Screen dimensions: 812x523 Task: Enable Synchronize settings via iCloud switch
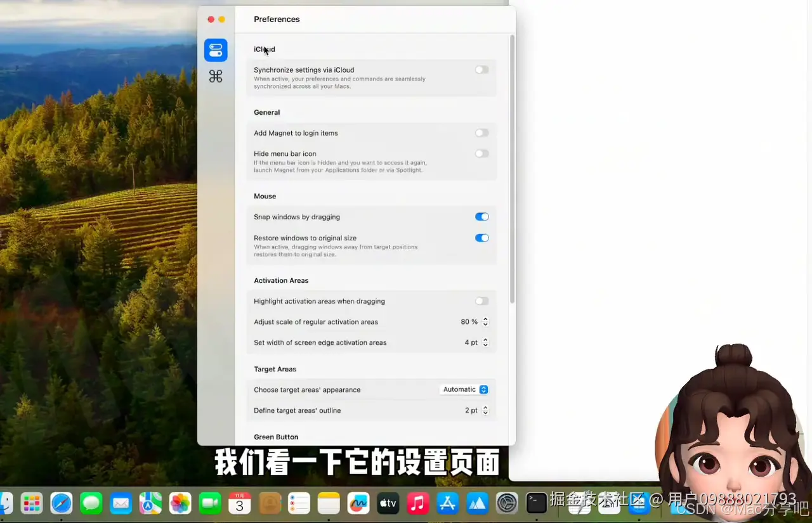482,70
